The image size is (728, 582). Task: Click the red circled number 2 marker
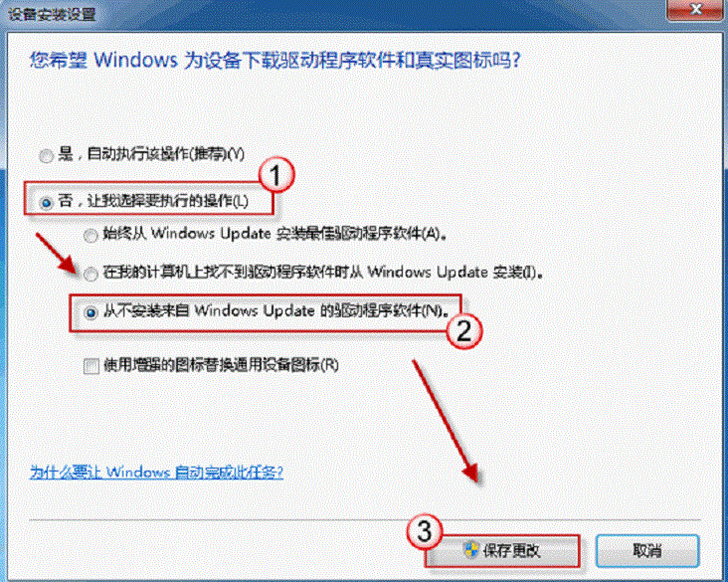[x=463, y=331]
